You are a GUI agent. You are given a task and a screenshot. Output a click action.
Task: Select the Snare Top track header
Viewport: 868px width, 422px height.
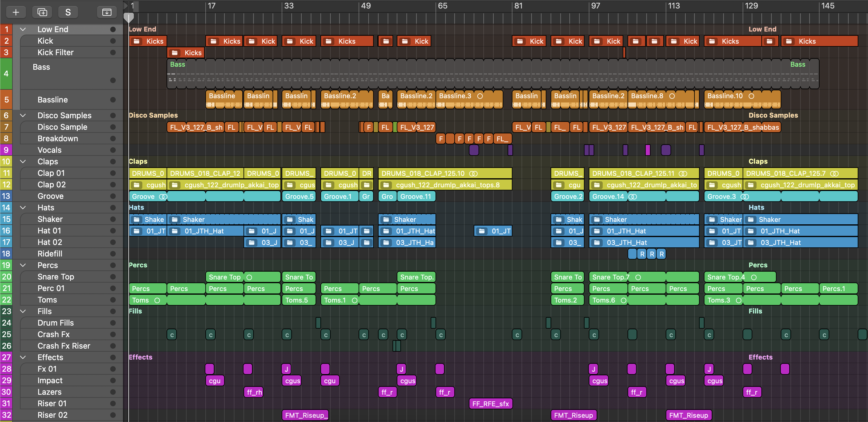click(x=71, y=276)
